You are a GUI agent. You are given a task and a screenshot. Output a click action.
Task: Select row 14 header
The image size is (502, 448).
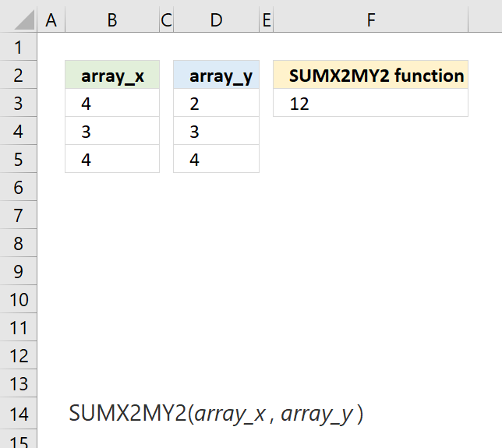pyautogui.click(x=18, y=413)
